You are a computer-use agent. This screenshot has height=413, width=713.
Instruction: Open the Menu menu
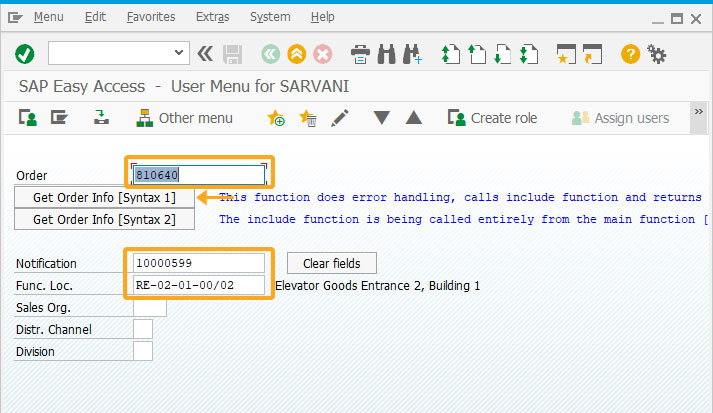[49, 17]
